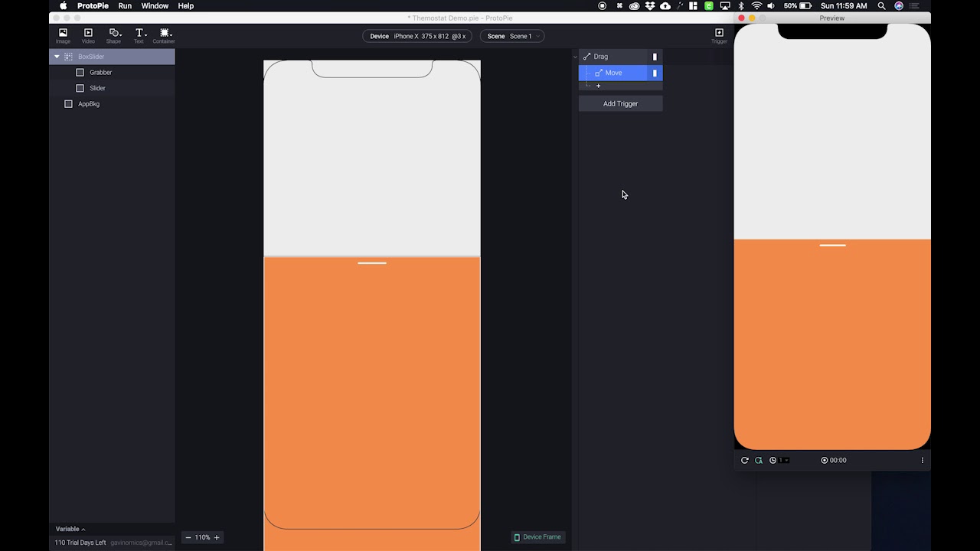Image resolution: width=980 pixels, height=551 pixels.
Task: Open the AirPlay display menu
Action: point(724,6)
